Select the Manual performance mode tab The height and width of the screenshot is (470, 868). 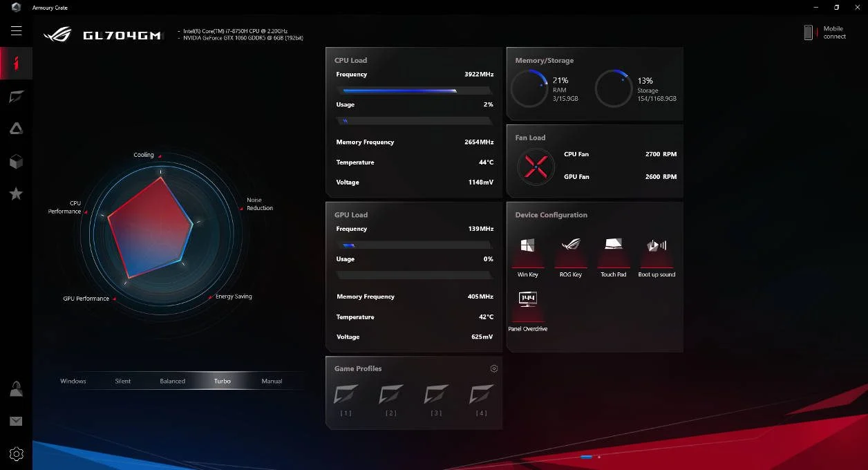(x=272, y=381)
